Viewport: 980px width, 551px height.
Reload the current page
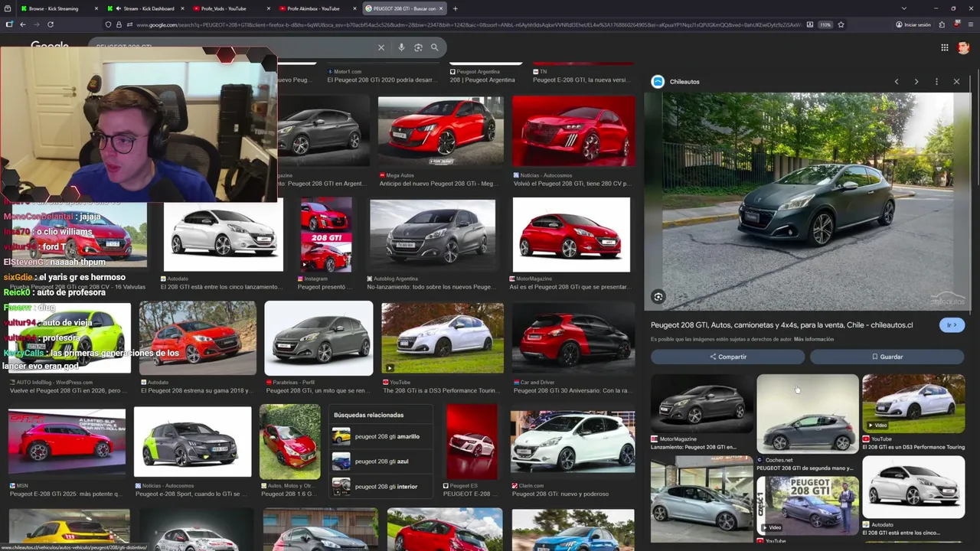click(x=51, y=24)
